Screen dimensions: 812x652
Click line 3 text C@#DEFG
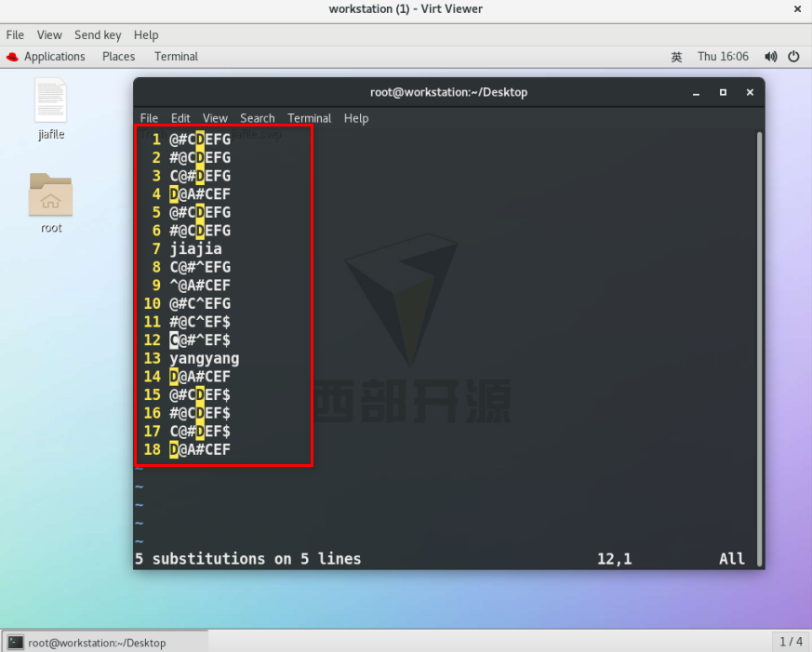tap(200, 176)
